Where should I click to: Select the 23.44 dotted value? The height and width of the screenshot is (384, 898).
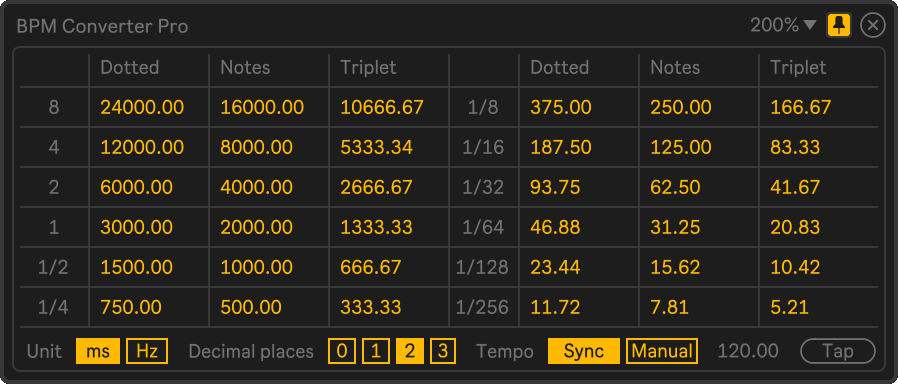pos(555,267)
